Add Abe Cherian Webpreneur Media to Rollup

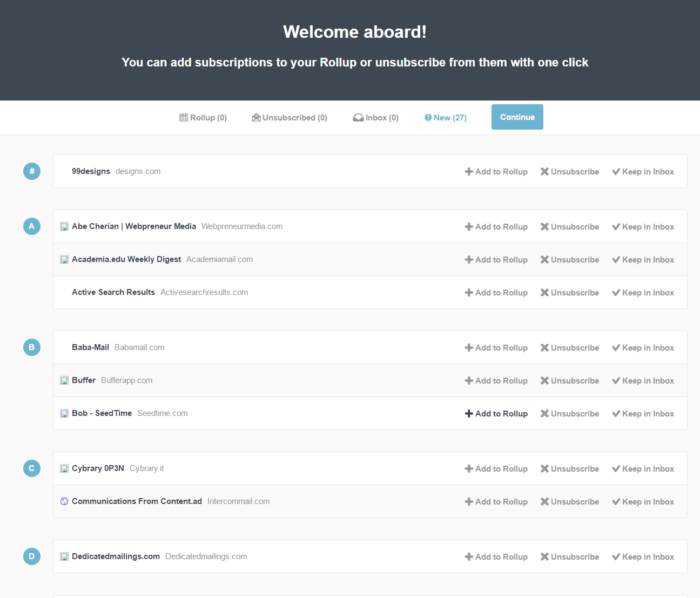[x=496, y=227]
